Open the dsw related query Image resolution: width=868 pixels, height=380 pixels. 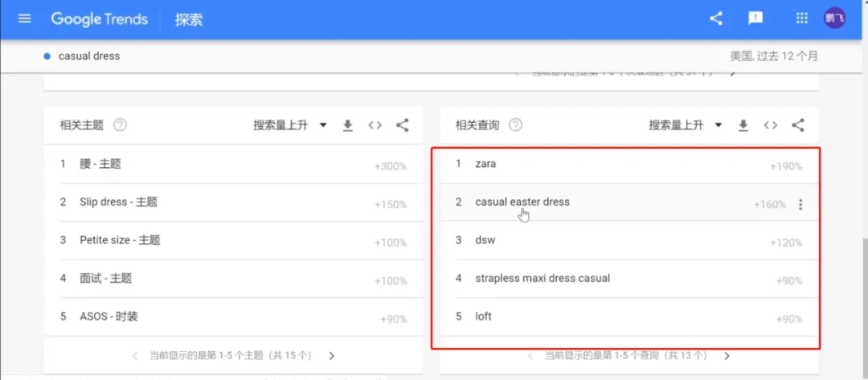(628, 240)
